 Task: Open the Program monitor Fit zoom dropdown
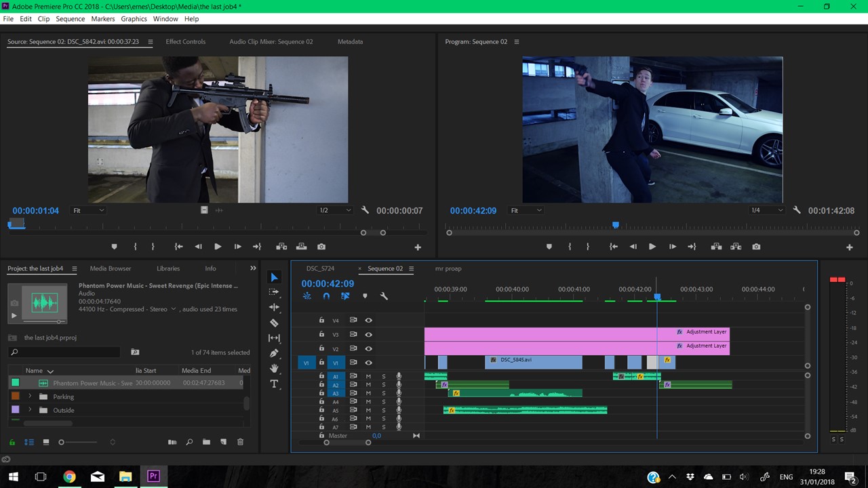tap(526, 211)
